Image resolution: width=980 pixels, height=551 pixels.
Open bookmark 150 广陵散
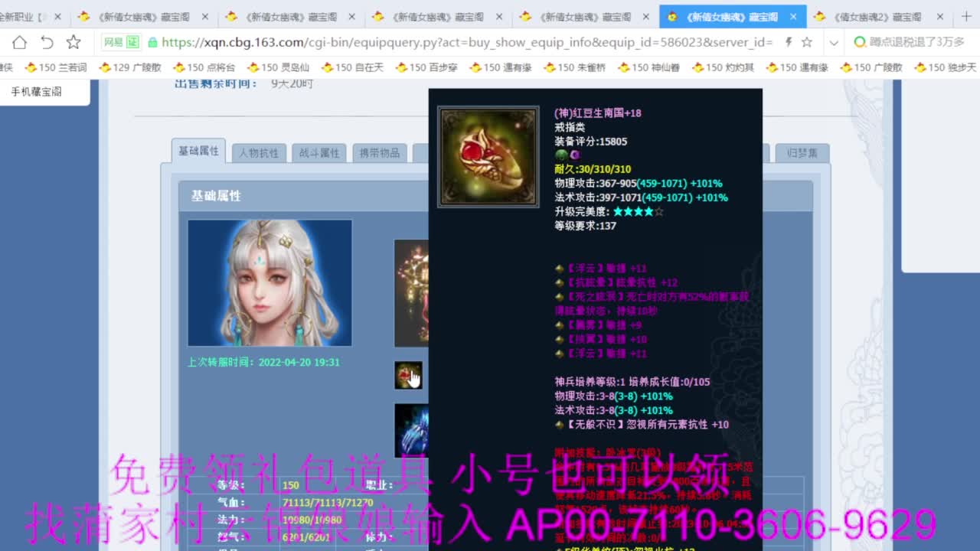point(871,67)
